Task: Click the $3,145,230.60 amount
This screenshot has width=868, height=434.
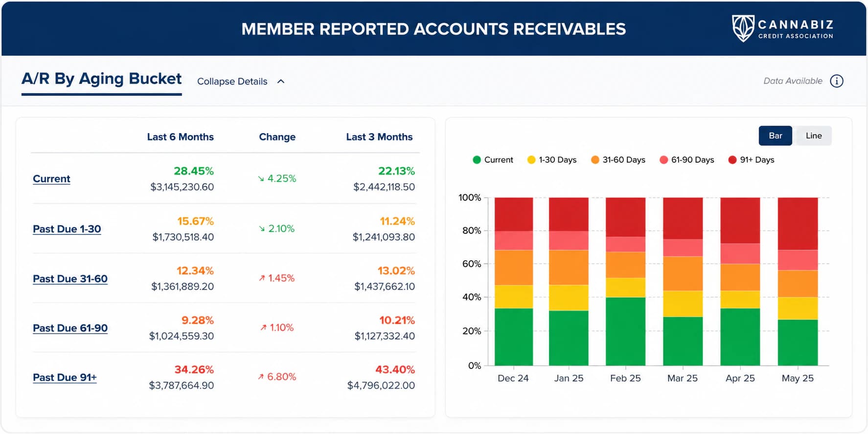Action: pos(182,187)
